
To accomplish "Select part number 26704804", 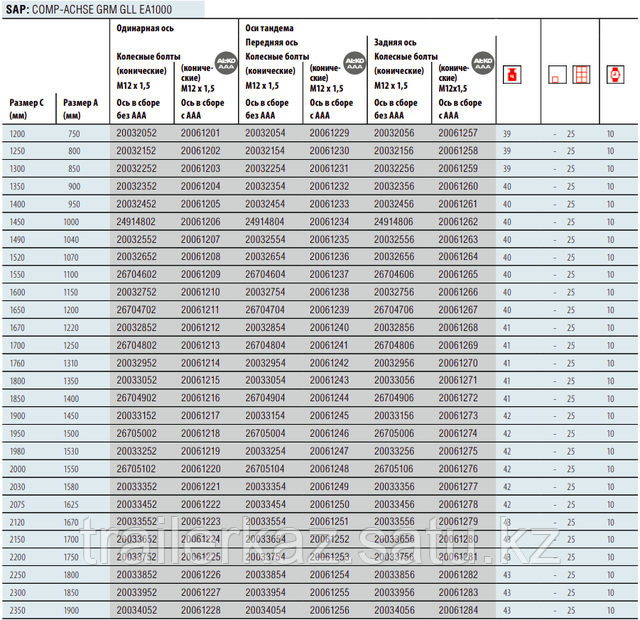I will (x=265, y=345).
